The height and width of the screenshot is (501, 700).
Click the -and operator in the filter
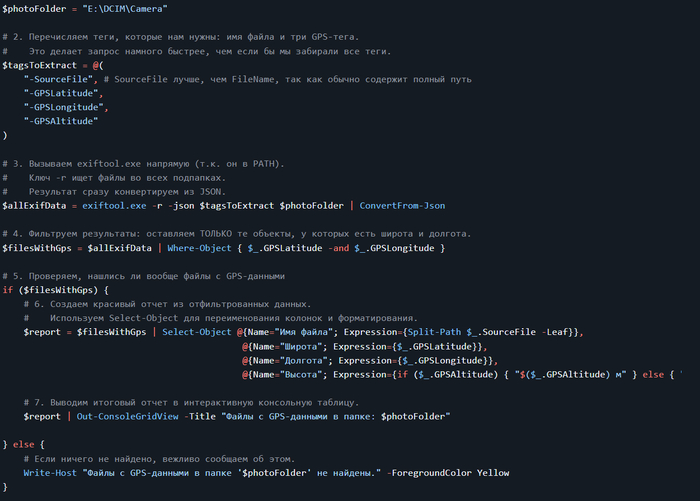340,247
